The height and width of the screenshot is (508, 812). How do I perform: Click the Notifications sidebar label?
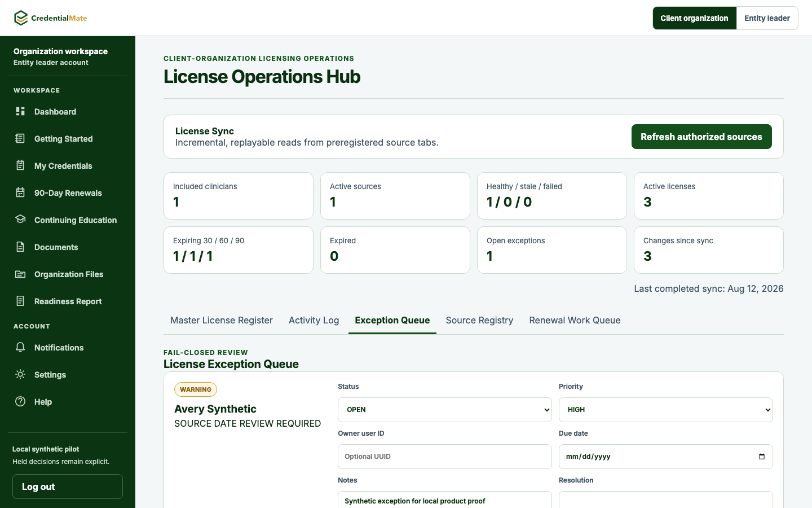pos(59,348)
